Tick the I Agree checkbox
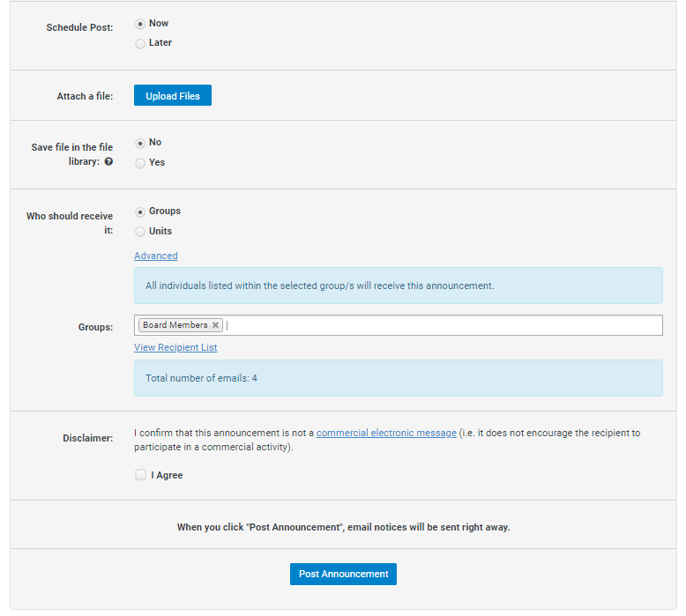The image size is (686, 616). tap(140, 475)
